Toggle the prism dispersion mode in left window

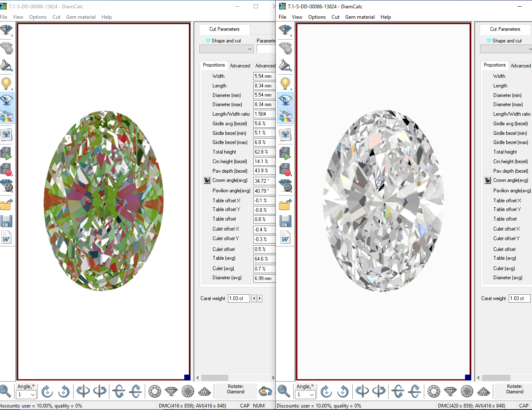[7, 116]
